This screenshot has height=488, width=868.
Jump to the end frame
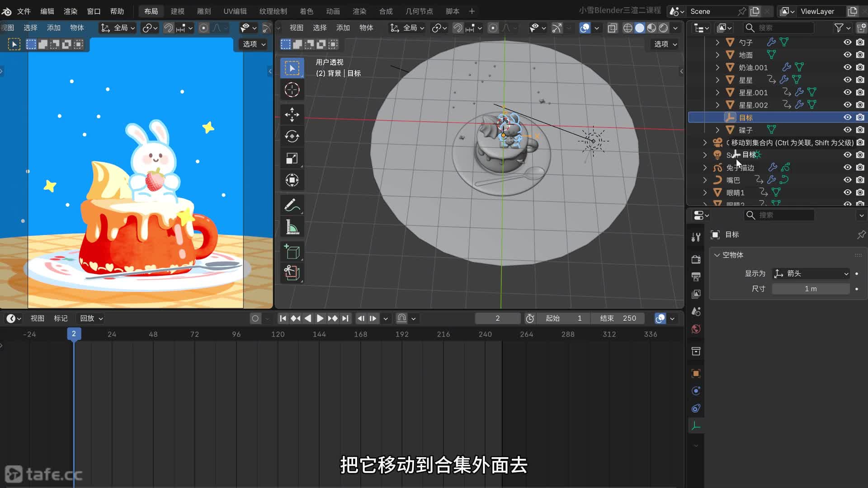[345, 319]
